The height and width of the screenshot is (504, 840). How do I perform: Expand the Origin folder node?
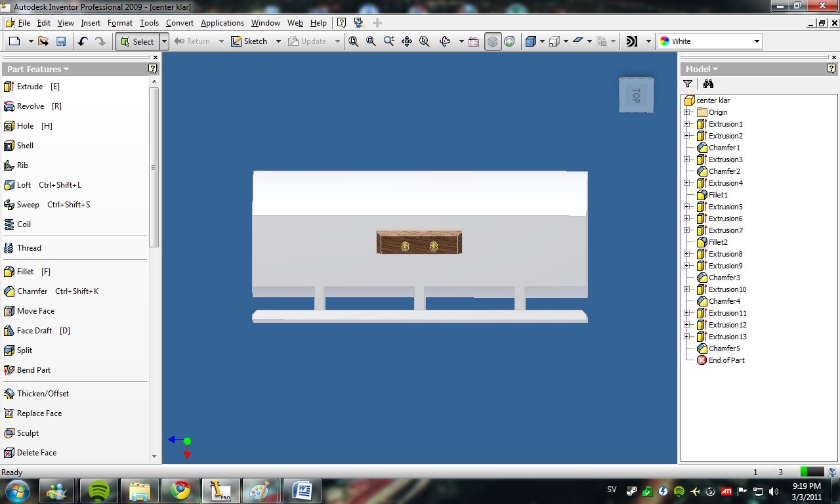[x=686, y=112]
